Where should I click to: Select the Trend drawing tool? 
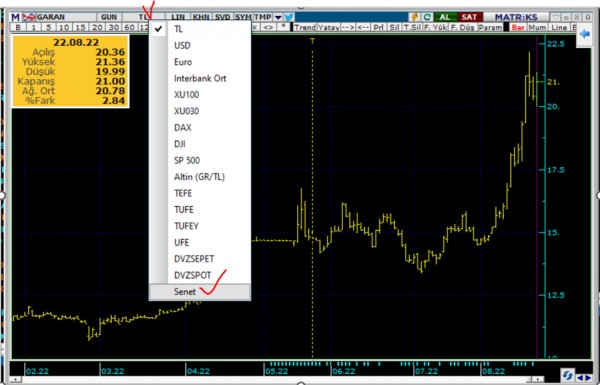coord(305,27)
